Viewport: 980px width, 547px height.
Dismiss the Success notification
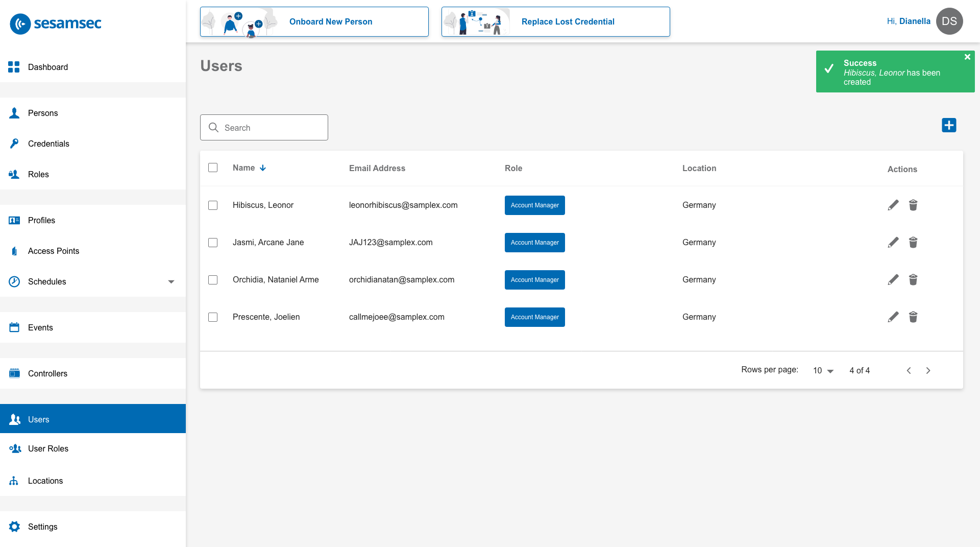(967, 57)
